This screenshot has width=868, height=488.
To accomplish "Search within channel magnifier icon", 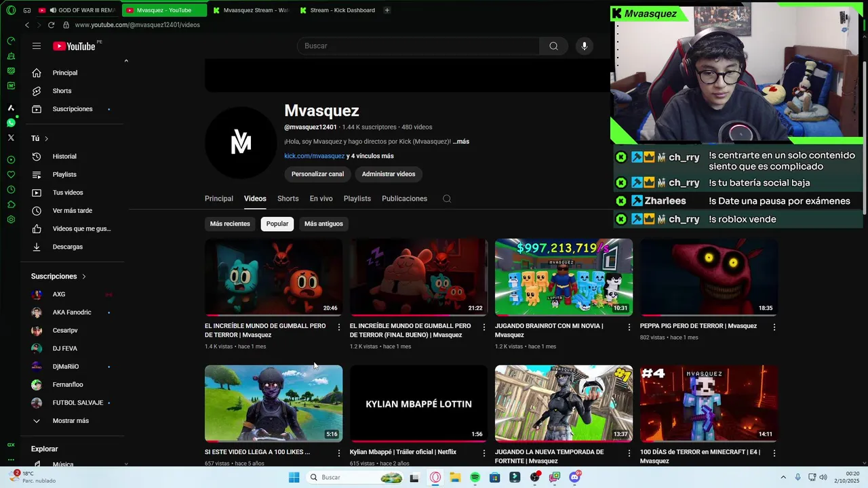I will 447,199.
